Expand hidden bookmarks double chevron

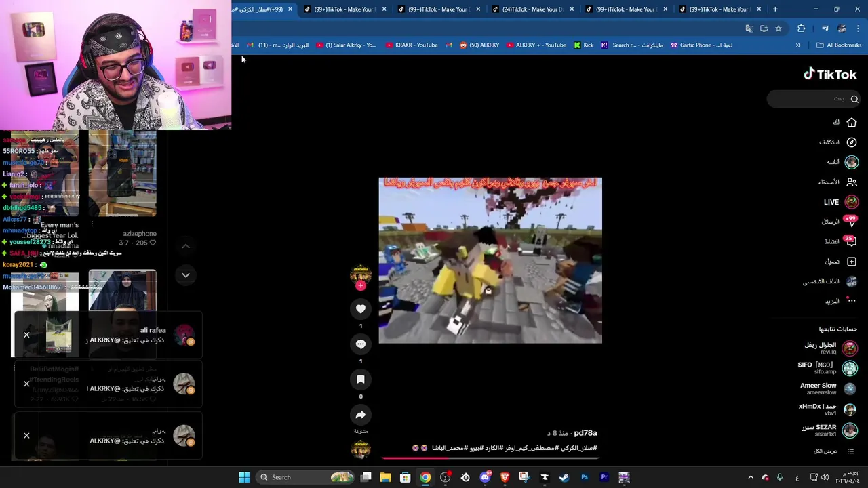[x=798, y=45]
